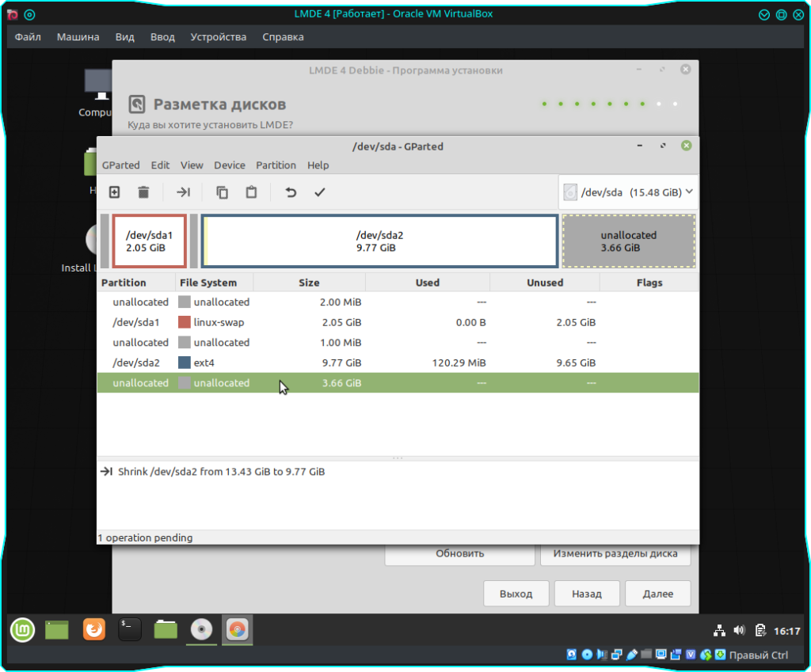The image size is (811, 672).
Task: Click the Copy partition toolbar icon
Action: pyautogui.click(x=223, y=192)
